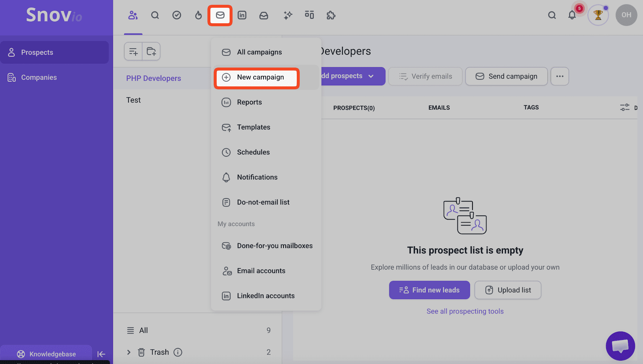Open the trophy achievements icon
The width and height of the screenshot is (643, 364).
(x=598, y=15)
